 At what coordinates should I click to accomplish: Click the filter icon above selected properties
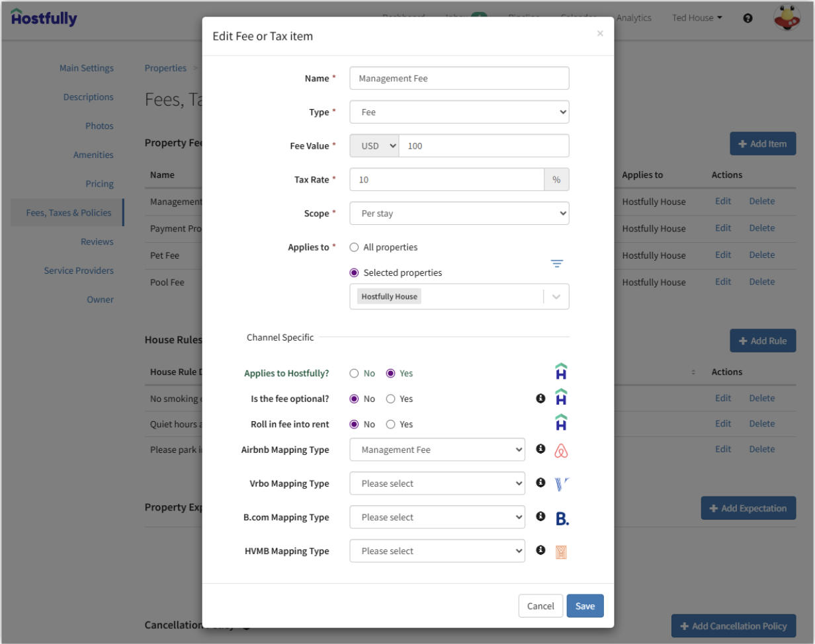(x=557, y=264)
